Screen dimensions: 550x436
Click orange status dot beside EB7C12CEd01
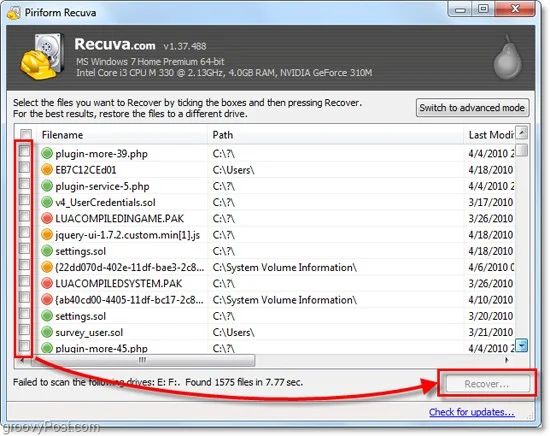[x=47, y=170]
